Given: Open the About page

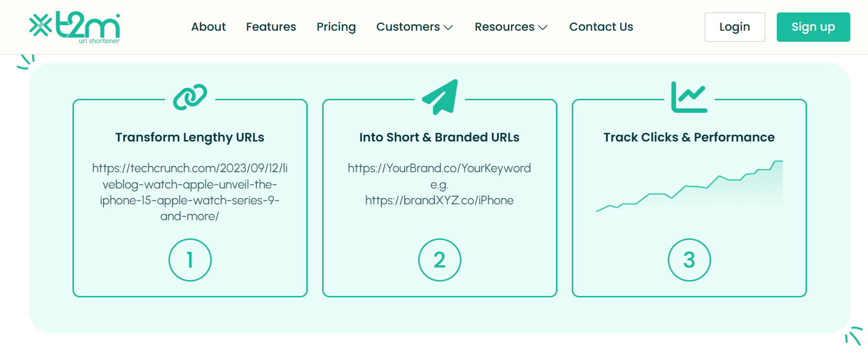Looking at the screenshot, I should pos(208,27).
